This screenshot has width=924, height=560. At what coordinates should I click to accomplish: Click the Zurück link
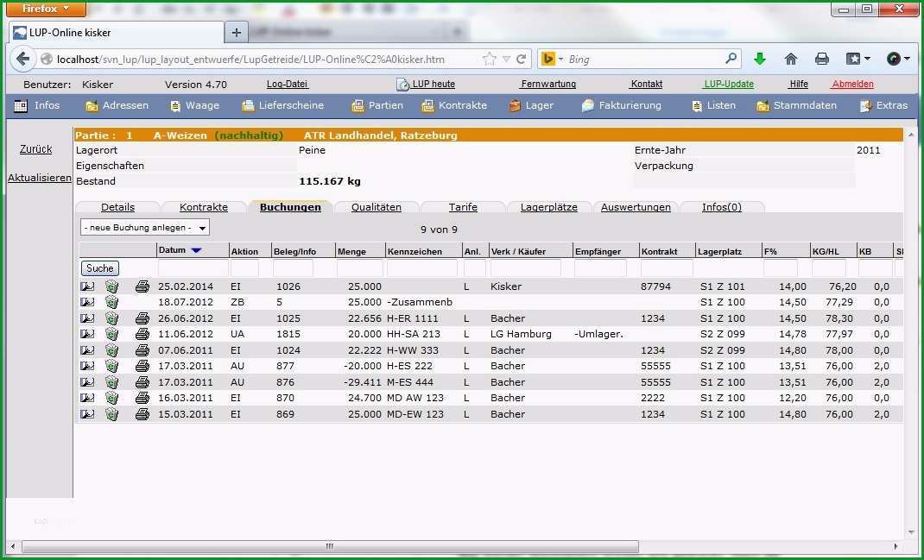point(36,149)
